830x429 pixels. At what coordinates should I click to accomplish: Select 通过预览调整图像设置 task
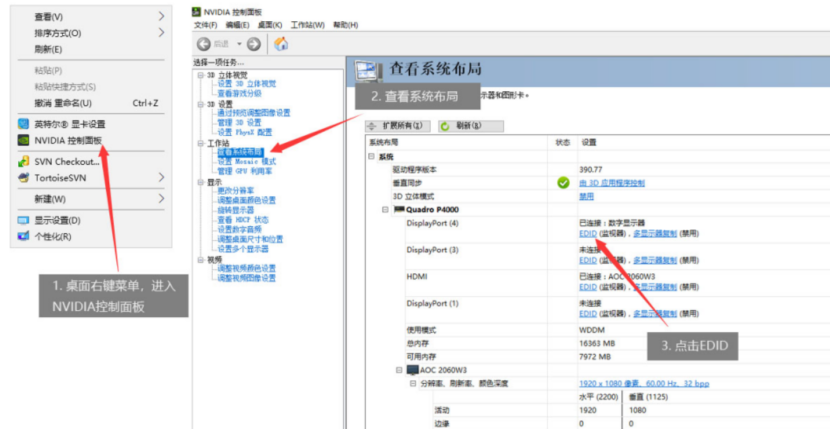254,113
